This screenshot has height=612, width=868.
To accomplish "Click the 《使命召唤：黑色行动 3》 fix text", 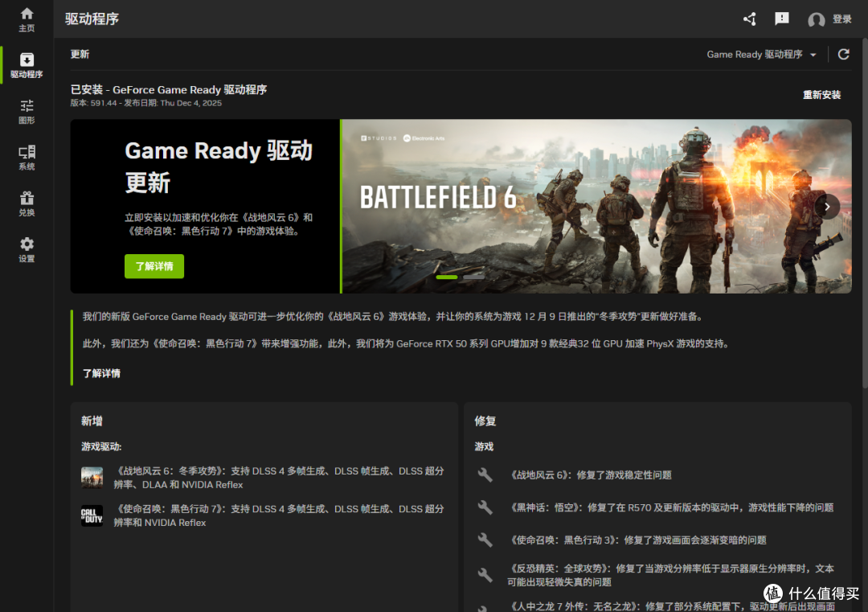I will 637,540.
